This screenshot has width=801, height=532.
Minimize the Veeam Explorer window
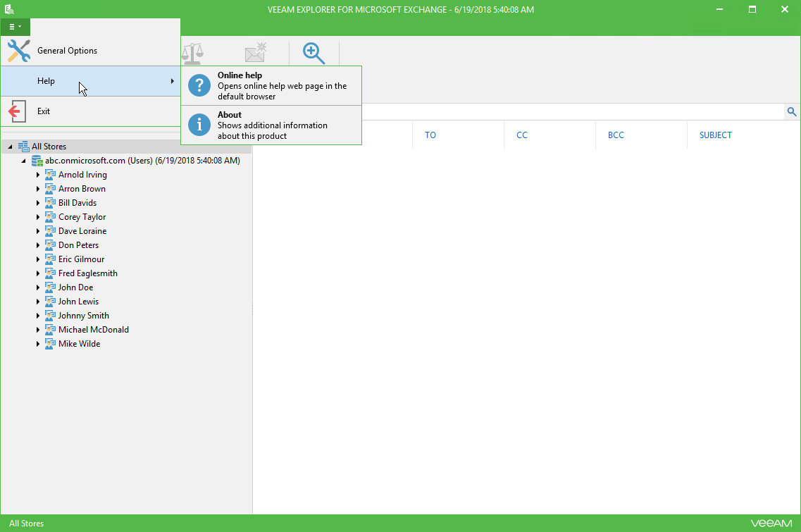[719, 9]
